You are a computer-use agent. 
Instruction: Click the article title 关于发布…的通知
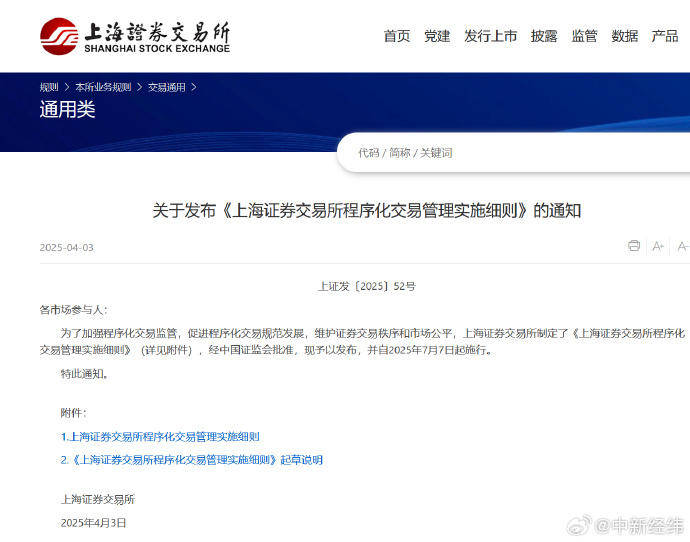(x=367, y=211)
